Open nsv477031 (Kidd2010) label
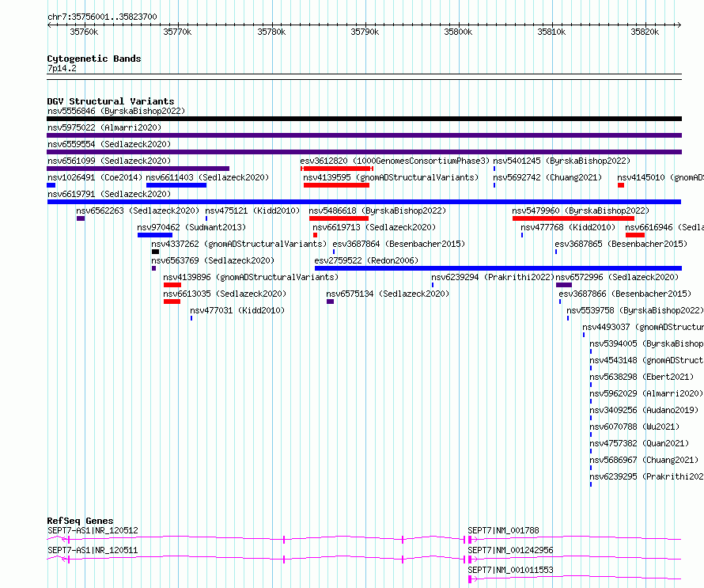704x588 pixels. [237, 310]
